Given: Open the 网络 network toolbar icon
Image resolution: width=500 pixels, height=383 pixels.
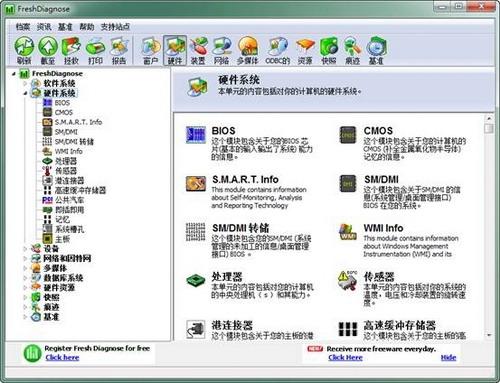Looking at the screenshot, I should [x=222, y=50].
